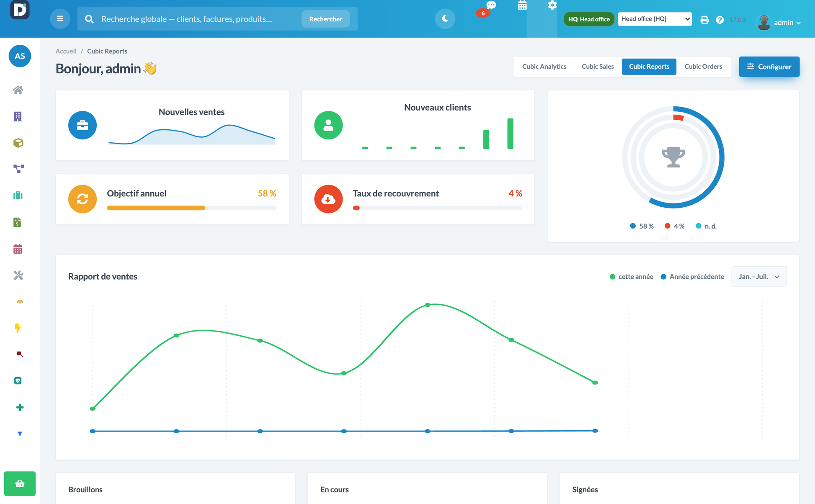
Task: Click the peak point on green sales line
Action: [428, 305]
